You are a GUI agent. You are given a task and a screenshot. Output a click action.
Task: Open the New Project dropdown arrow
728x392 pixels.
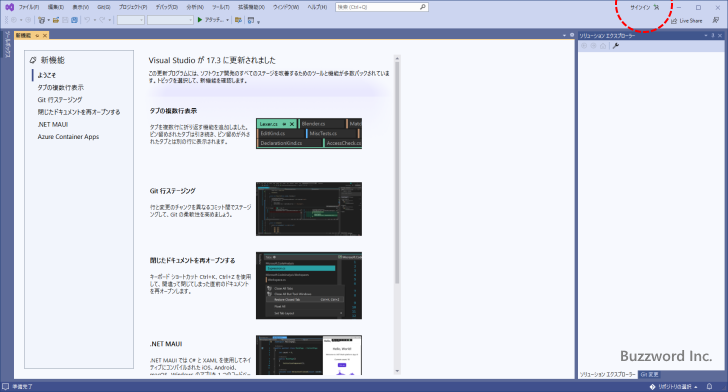tap(48, 20)
